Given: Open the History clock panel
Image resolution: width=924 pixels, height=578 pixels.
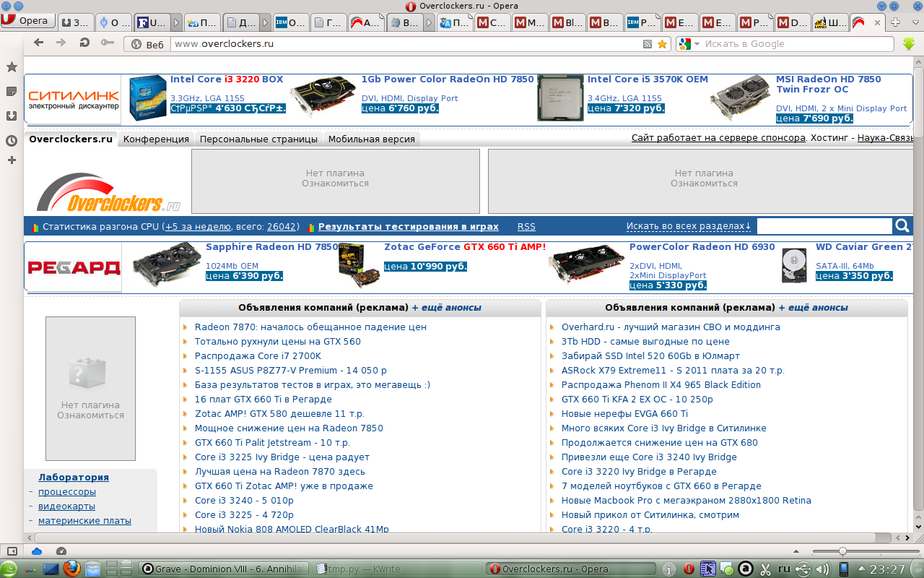Looking at the screenshot, I should coord(12,141).
